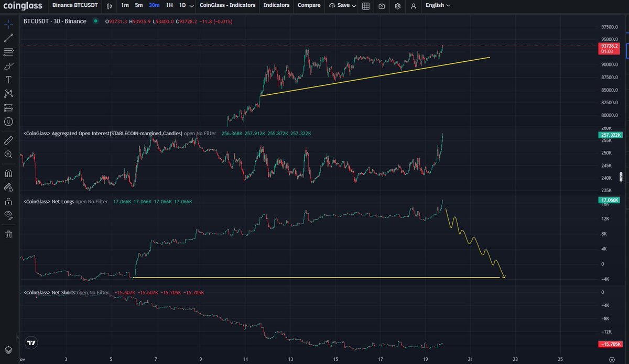Open the forecasting and measurement tools
Screen dimensions: 629x364
point(8,107)
